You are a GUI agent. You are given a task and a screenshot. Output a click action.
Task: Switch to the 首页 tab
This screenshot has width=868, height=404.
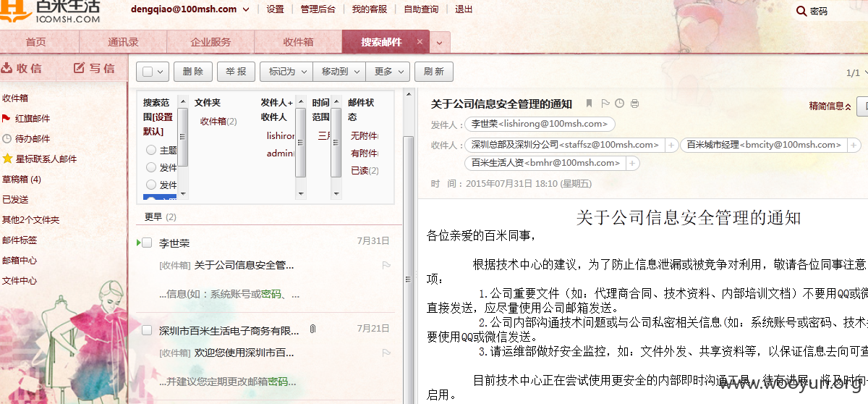(x=35, y=42)
